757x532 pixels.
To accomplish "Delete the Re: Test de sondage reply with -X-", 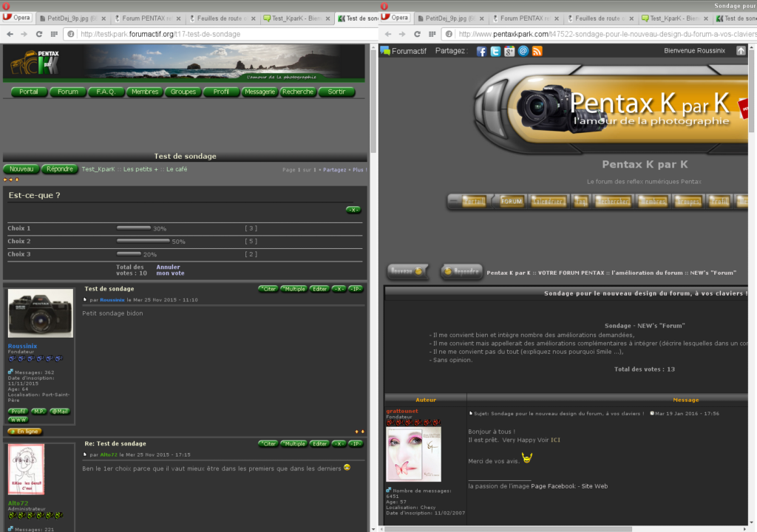I will (x=339, y=443).
